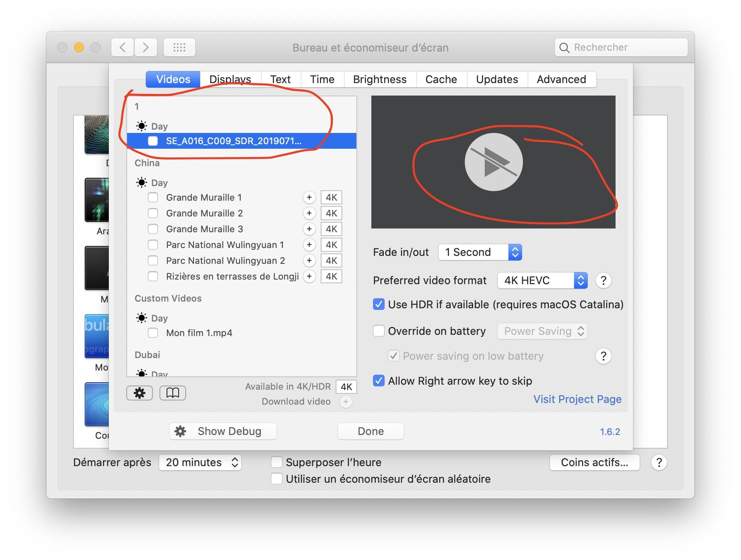This screenshot has height=560, width=741.
Task: Toggle the Mon film 1.mp4 checkbox
Action: [153, 333]
